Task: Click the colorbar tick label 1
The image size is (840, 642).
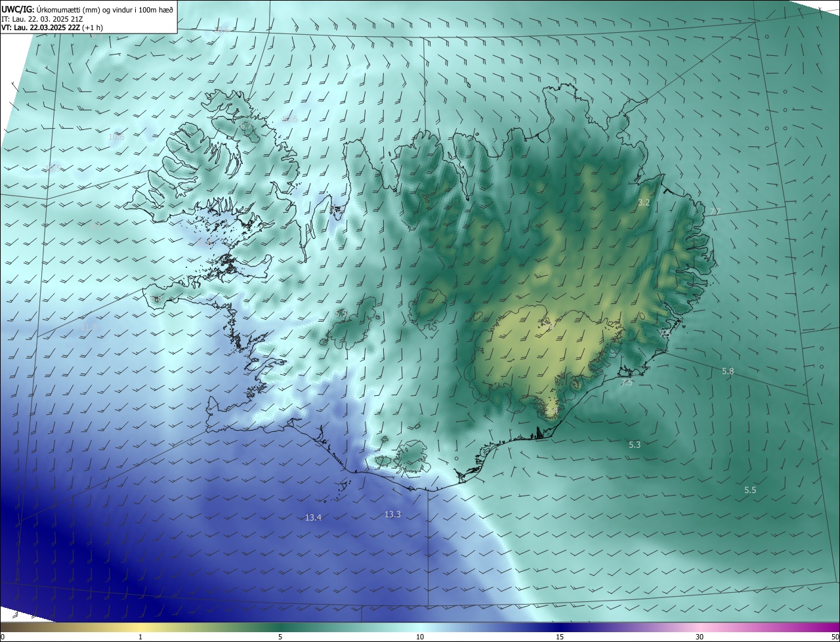Action: pyautogui.click(x=140, y=637)
